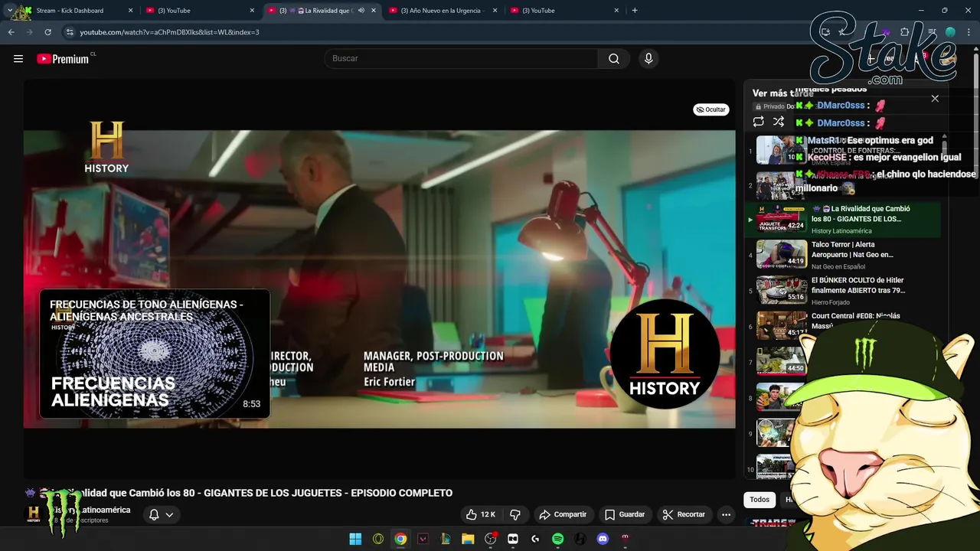The width and height of the screenshot is (980, 551).
Task: View site information icon in address bar
Action: [70, 32]
